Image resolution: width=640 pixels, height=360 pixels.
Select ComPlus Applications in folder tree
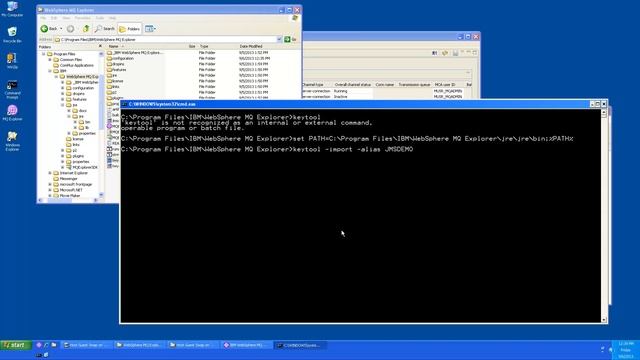pyautogui.click(x=77, y=65)
